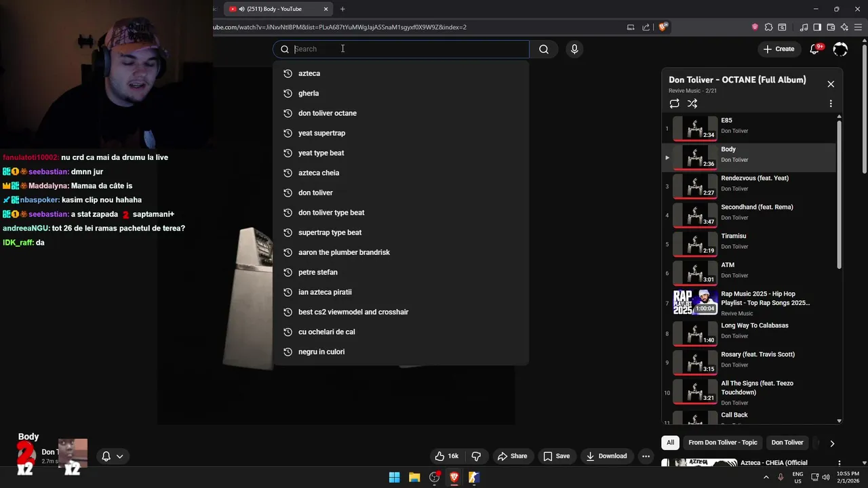Dislike the video with thumbs down
Viewport: 868px width, 488px height.
pyautogui.click(x=476, y=456)
